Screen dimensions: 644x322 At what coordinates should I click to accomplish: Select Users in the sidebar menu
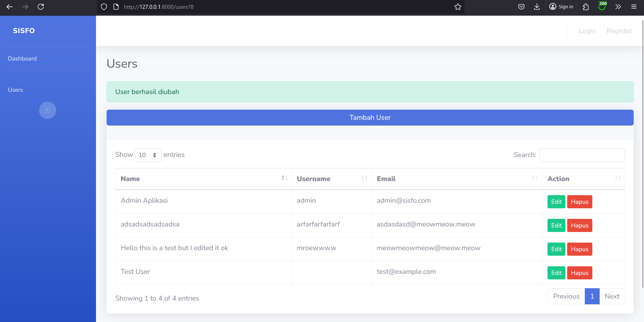[15, 90]
